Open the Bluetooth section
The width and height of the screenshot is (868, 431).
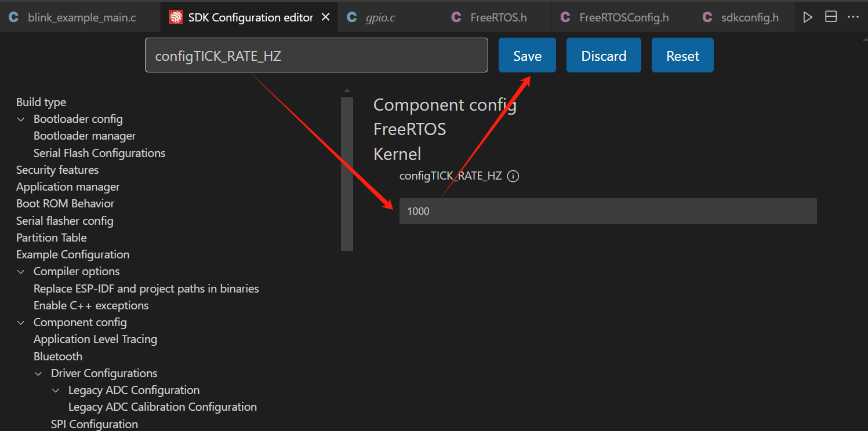[58, 356]
